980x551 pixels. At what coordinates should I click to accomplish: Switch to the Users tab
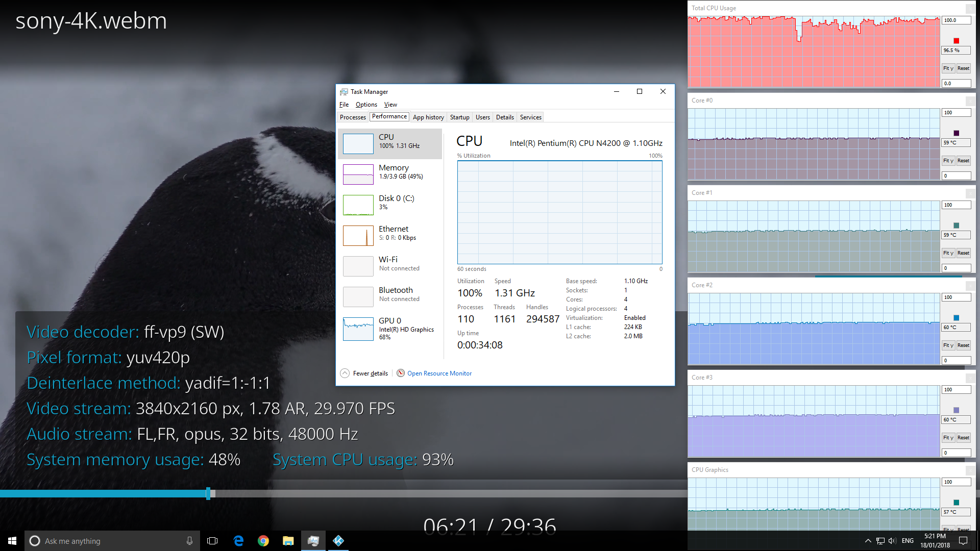click(482, 117)
